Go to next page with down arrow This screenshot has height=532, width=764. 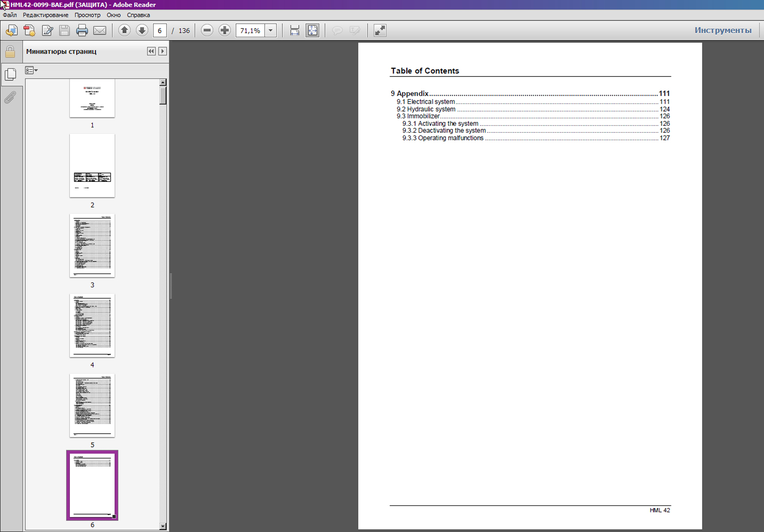(x=142, y=30)
